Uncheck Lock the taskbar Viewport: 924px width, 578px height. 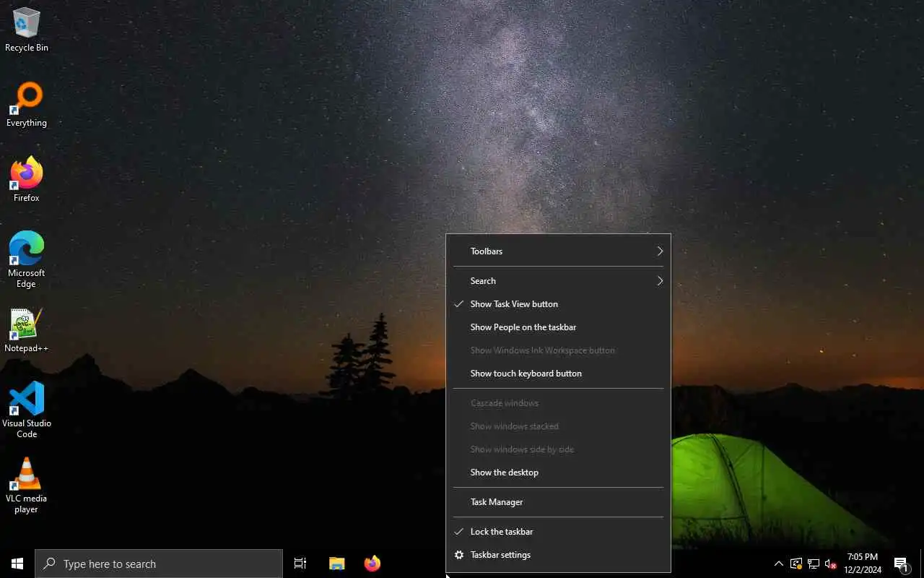click(x=559, y=532)
